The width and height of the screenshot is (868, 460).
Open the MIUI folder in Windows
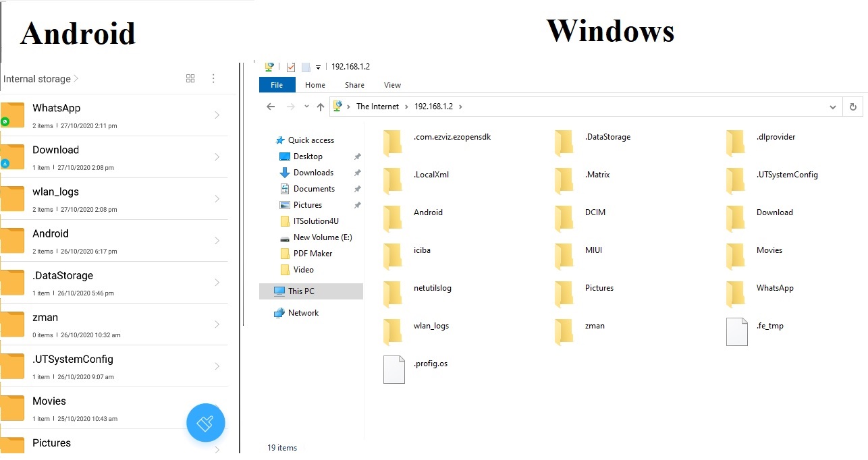579,256
